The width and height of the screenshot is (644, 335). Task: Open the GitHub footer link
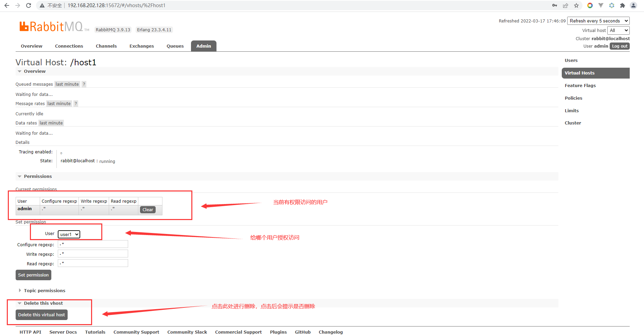(x=303, y=332)
